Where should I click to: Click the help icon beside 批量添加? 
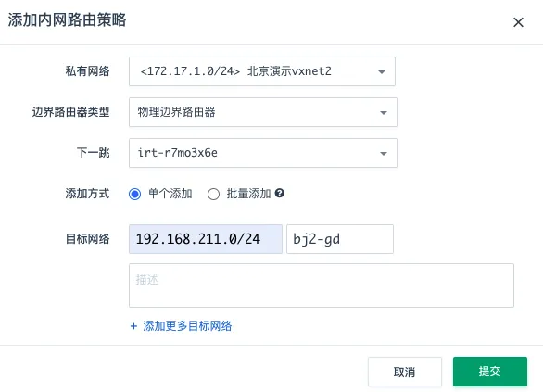click(x=280, y=194)
